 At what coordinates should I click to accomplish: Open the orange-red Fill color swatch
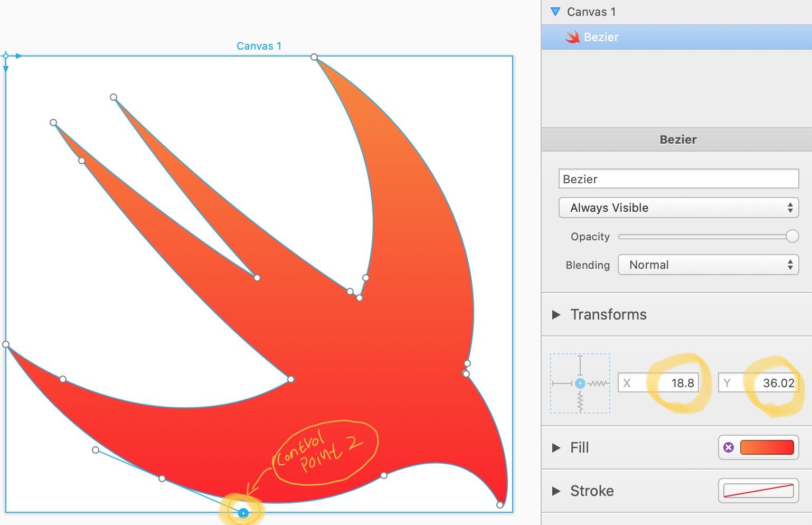[767, 447]
